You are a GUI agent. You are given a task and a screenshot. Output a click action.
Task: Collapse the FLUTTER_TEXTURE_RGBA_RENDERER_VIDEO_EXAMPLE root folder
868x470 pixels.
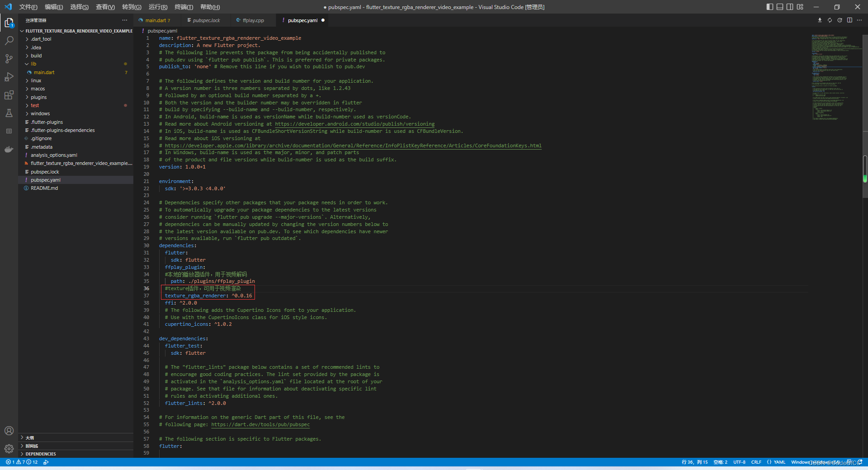76,31
